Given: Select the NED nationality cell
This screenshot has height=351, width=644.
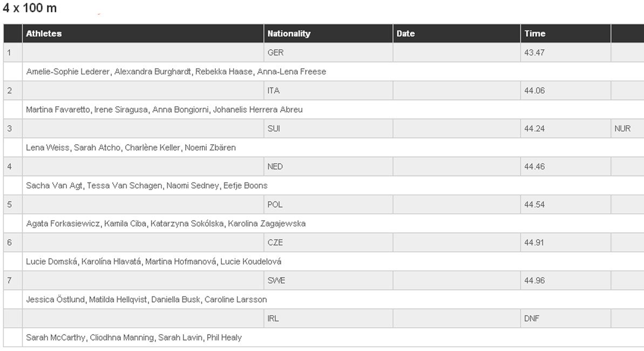Looking at the screenshot, I should [x=328, y=166].
